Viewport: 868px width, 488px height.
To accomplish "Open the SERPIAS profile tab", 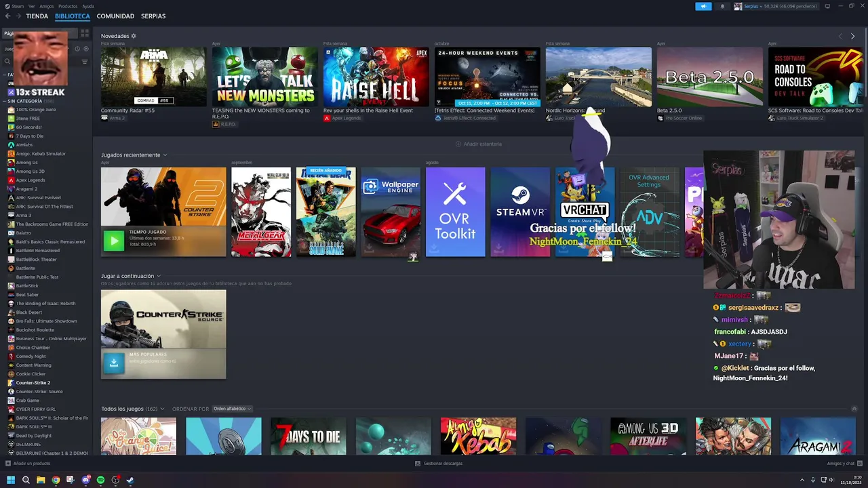I will pos(153,16).
